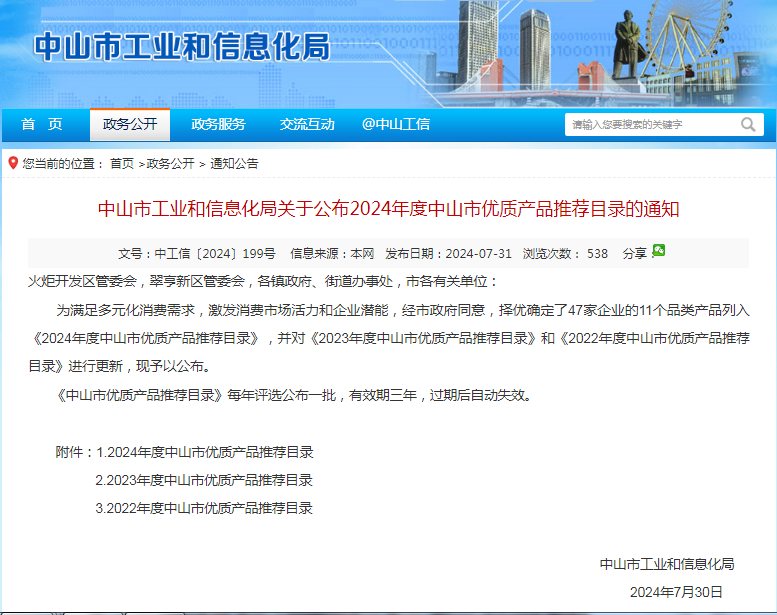Go to the 政务服务 menu item
The height and width of the screenshot is (615, 777).
(x=218, y=124)
